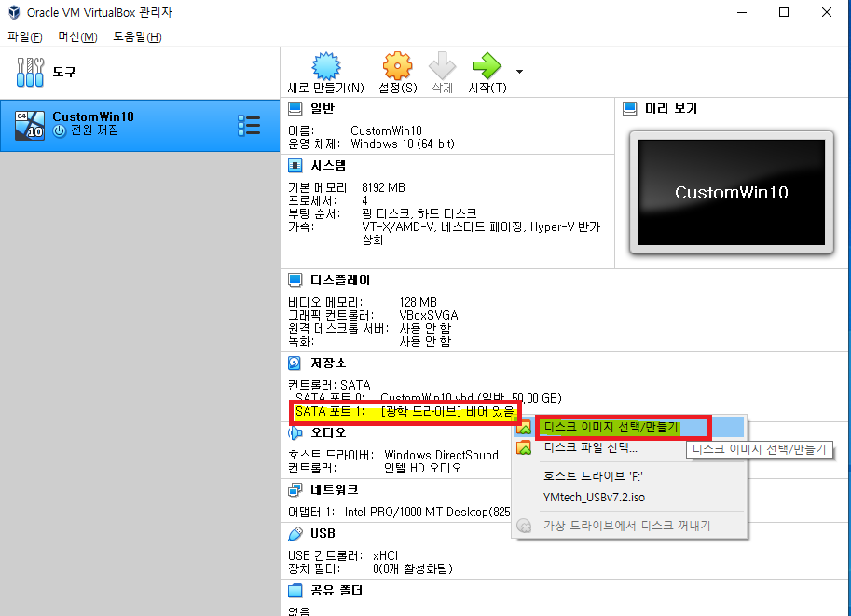
Task: Open Settings (설정) gear icon
Action: point(397,66)
